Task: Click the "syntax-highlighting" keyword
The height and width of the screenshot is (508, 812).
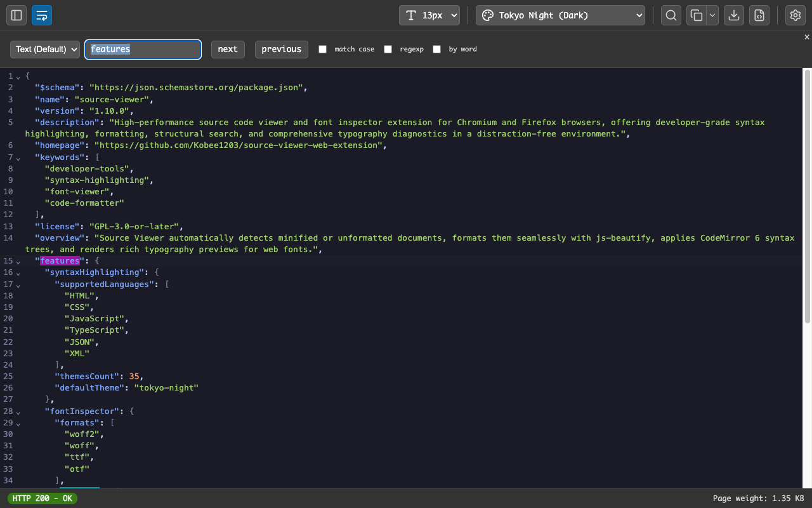Action: pyautogui.click(x=97, y=180)
